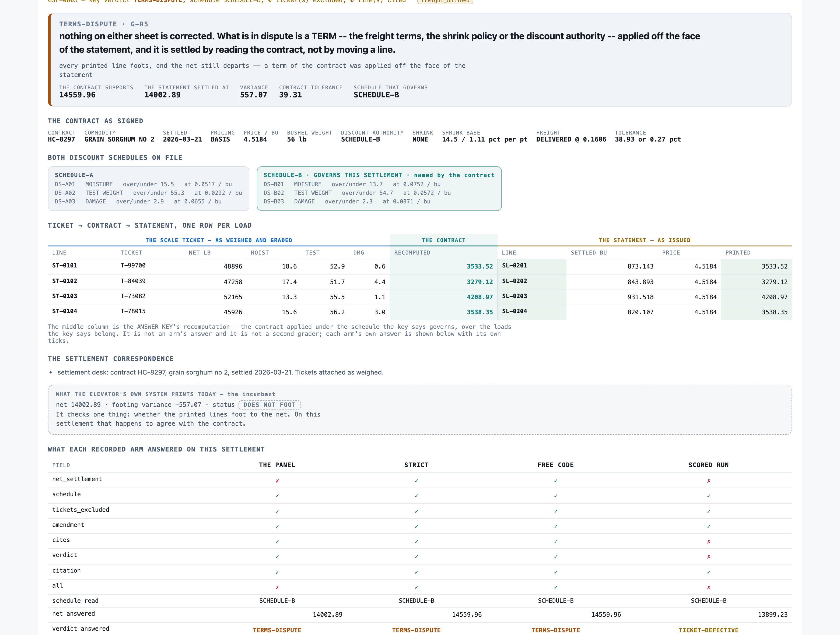
Task: Select the SCHEDULE-A discount card
Action: click(149, 188)
